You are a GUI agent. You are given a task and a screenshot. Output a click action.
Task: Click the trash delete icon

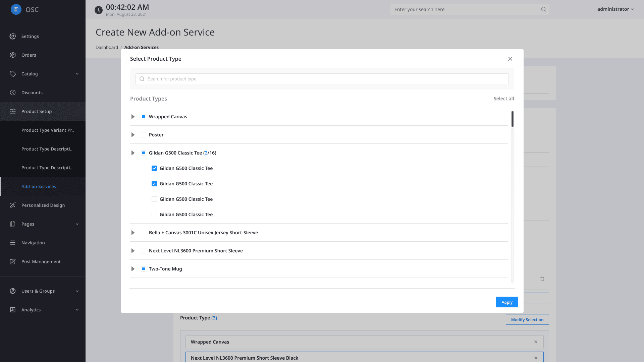[x=542, y=279]
